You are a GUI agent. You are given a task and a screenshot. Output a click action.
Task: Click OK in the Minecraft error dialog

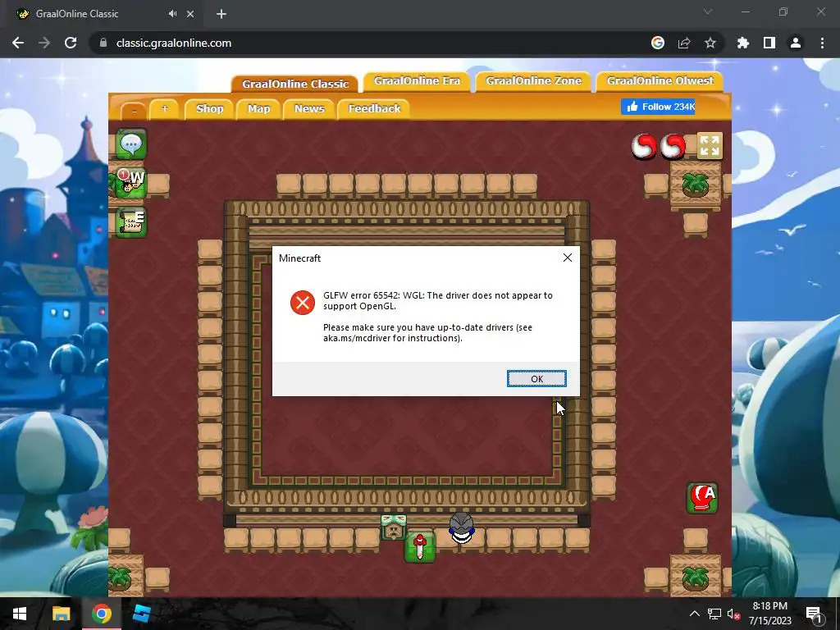536,379
